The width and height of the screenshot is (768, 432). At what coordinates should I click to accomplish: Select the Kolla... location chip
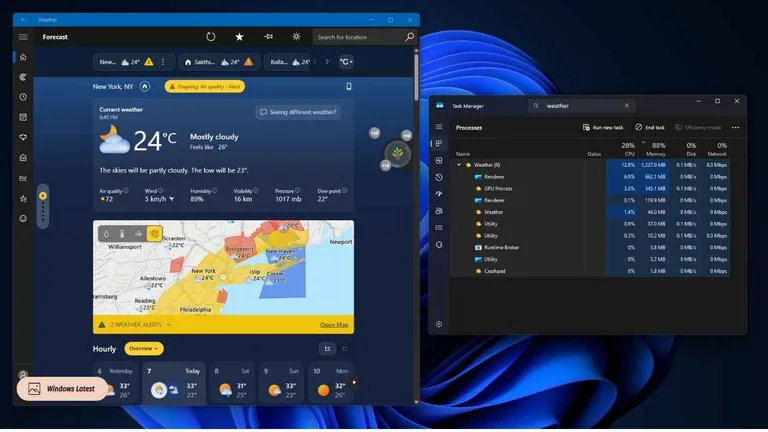(x=289, y=62)
